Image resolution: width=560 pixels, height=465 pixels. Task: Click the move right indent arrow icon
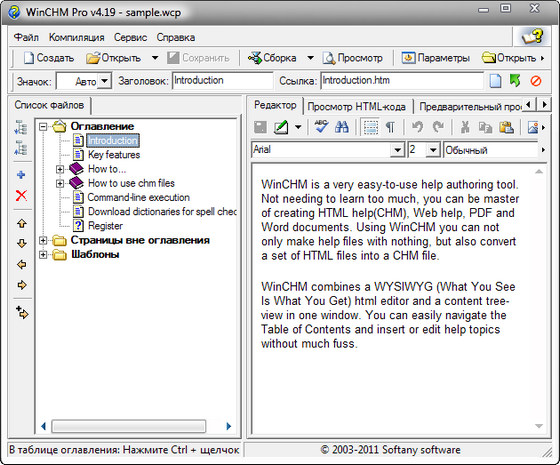click(x=22, y=285)
